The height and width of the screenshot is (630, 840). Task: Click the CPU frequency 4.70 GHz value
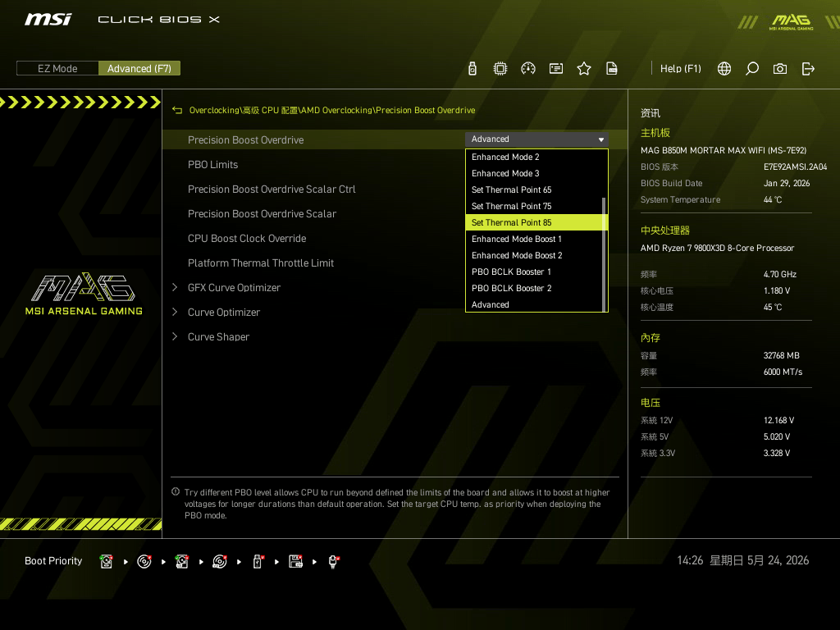click(780, 274)
